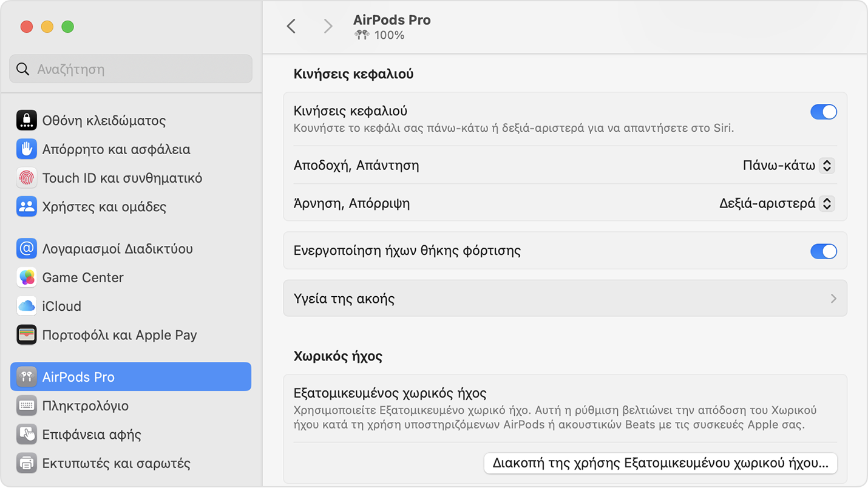868x488 pixels.
Task: Click the magnifying glass search icon
Action: point(23,69)
